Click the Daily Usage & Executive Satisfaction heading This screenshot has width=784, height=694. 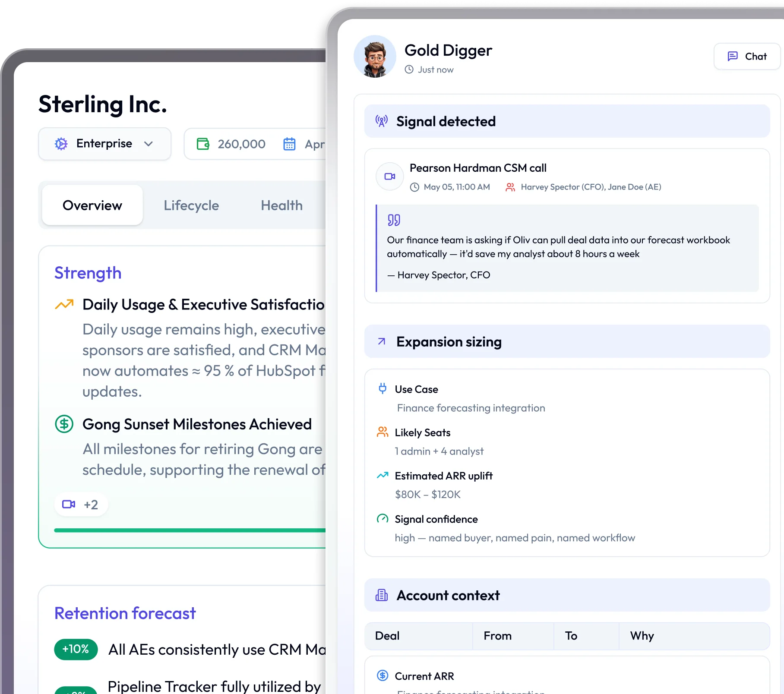203,304
